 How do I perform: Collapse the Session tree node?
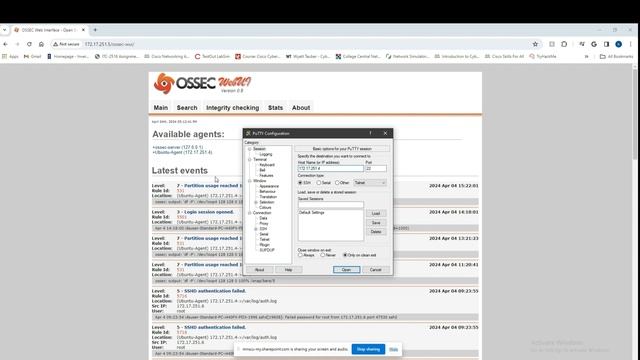coord(249,149)
